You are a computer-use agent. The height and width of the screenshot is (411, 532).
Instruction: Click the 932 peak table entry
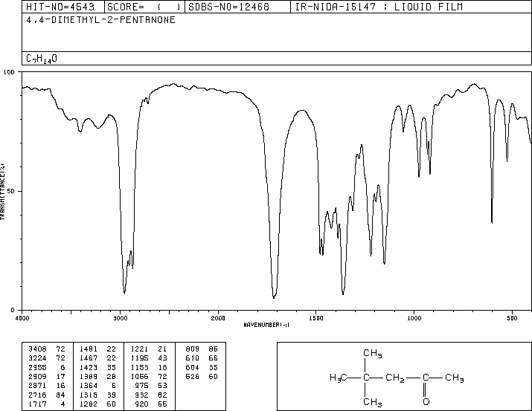coord(142,395)
